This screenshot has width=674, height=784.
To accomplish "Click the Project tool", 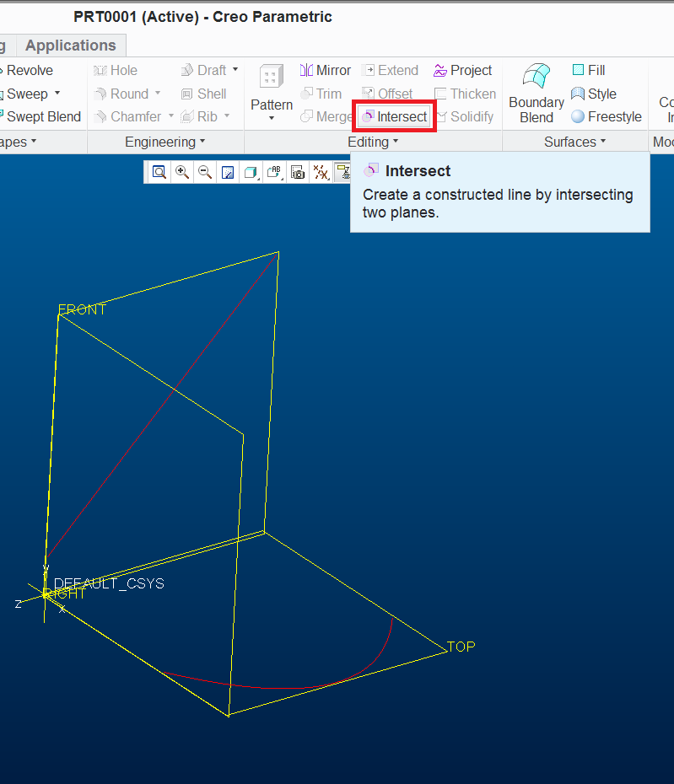I will (463, 71).
